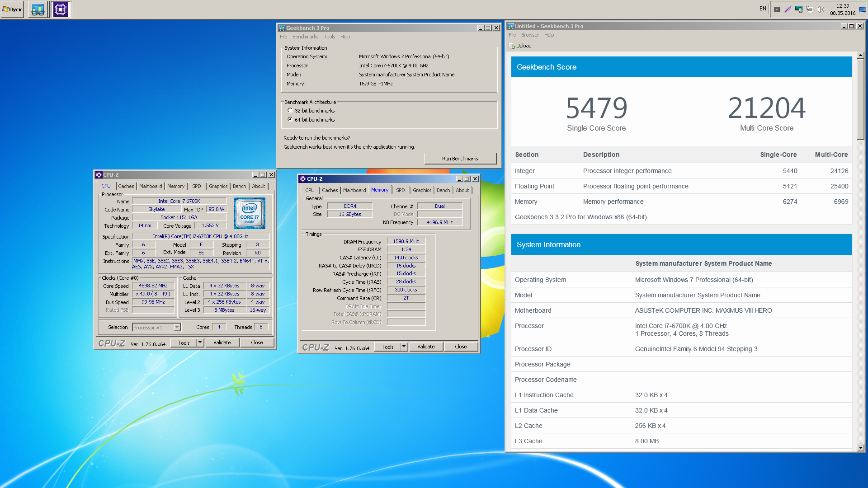868x488 pixels.
Task: Click the Multi-Core score 21204
Action: pyautogui.click(x=767, y=108)
